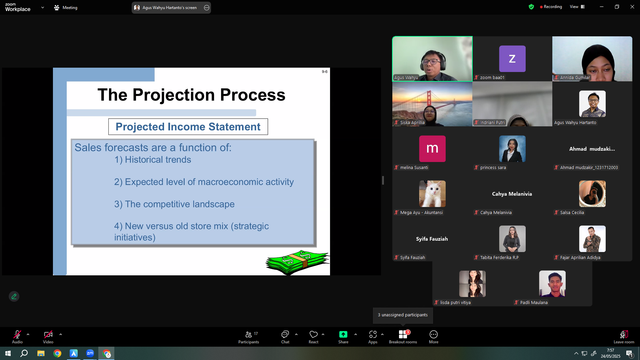
Task: Click the green annotate pencil icon
Action: [14, 296]
